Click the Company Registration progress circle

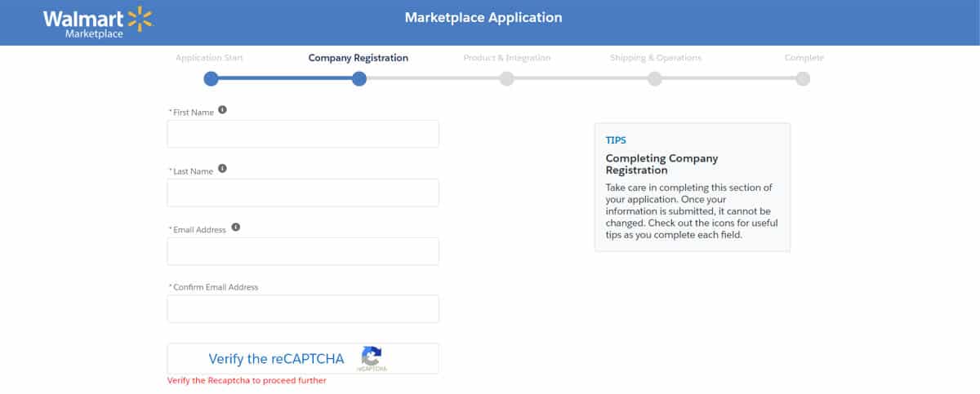pyautogui.click(x=359, y=79)
